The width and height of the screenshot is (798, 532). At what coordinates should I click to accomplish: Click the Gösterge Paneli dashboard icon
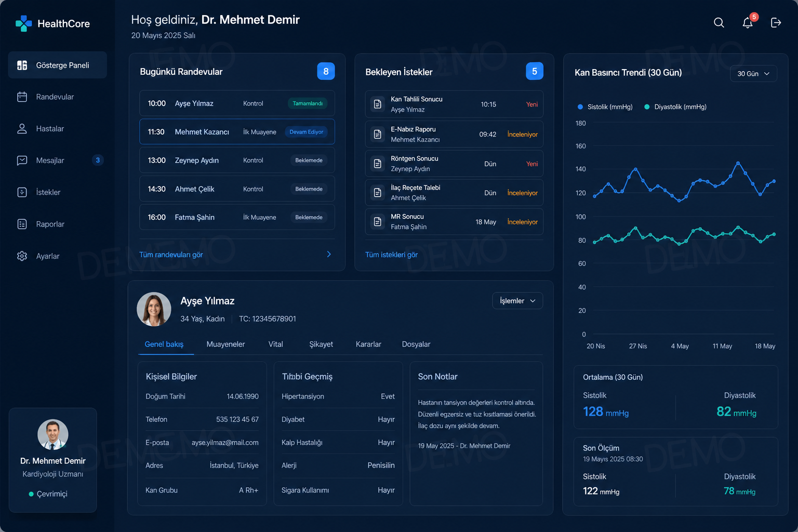(x=22, y=65)
